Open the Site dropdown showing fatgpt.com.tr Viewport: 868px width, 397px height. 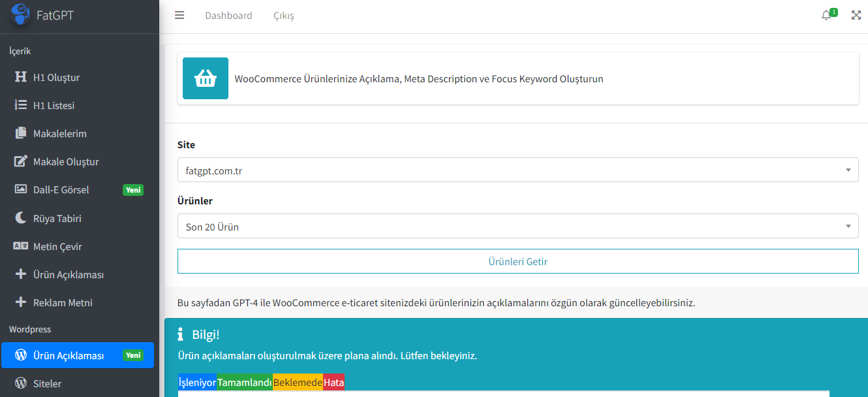[518, 170]
